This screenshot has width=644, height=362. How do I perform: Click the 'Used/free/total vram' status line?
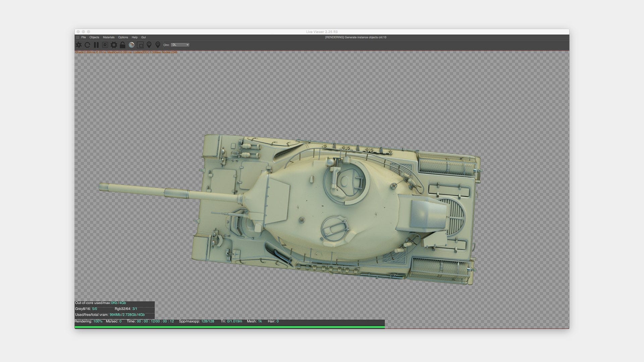coord(110,315)
